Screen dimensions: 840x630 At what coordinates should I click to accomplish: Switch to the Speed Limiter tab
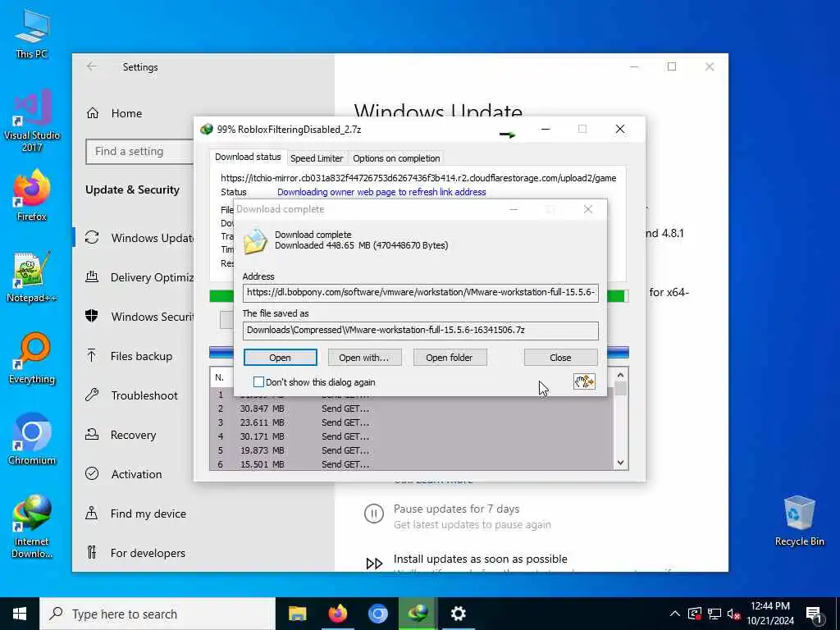[317, 158]
